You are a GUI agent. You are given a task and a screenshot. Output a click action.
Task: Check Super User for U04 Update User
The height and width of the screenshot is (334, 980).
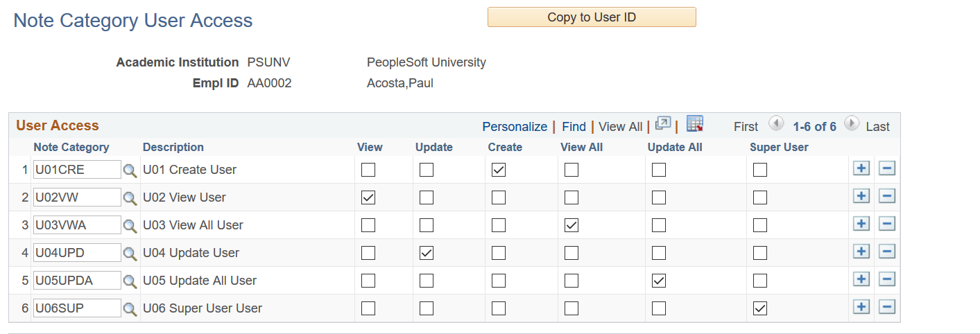(x=760, y=253)
